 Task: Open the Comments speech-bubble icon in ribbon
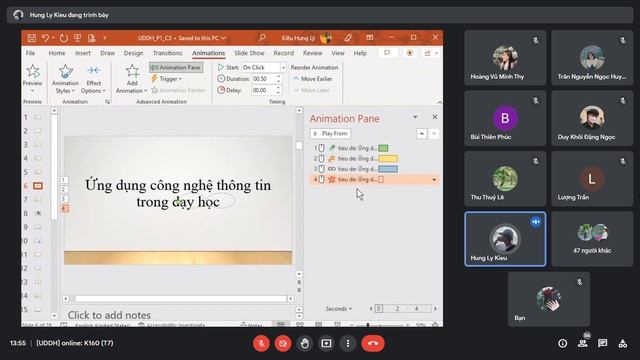coord(387,53)
